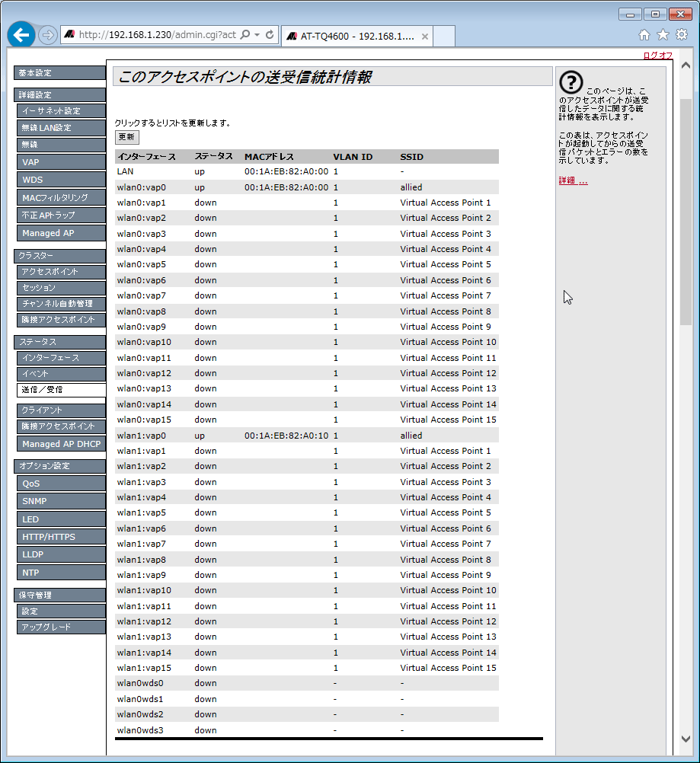Open イベント menu item
The height and width of the screenshot is (763, 700).
click(x=61, y=374)
